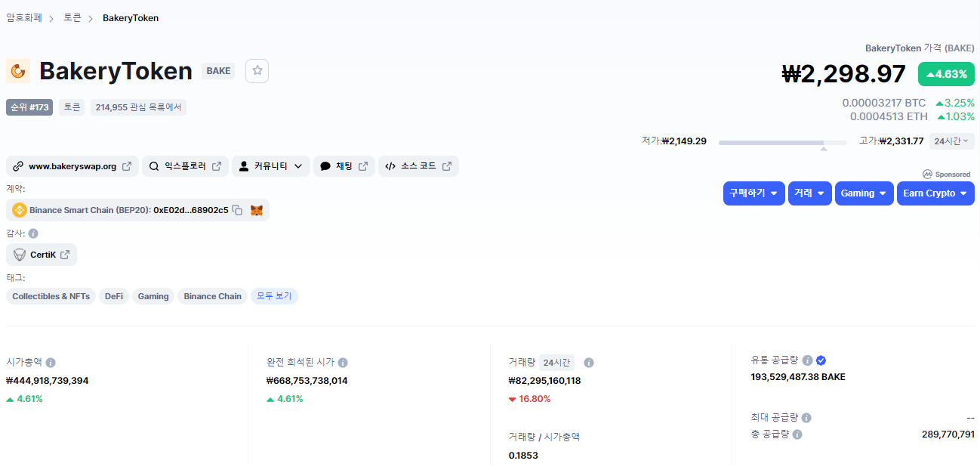Open the www.bakeryswap.org website link
The image size is (980, 473).
coord(72,166)
